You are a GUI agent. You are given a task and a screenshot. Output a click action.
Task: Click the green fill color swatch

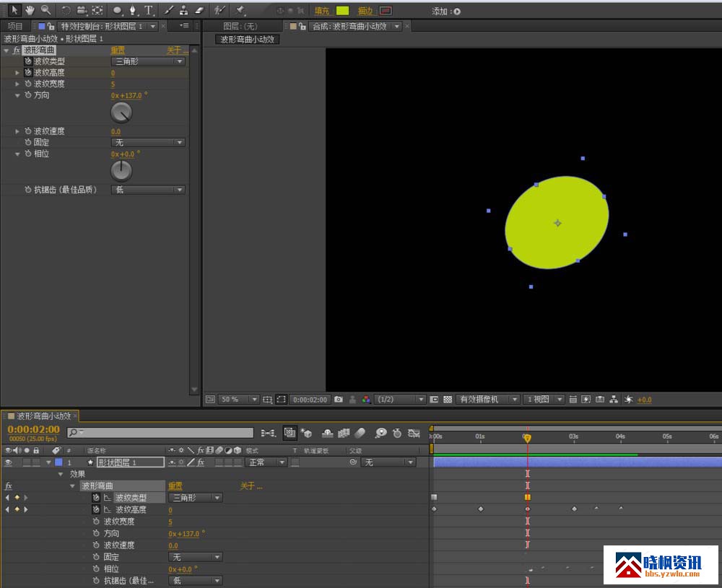click(342, 11)
